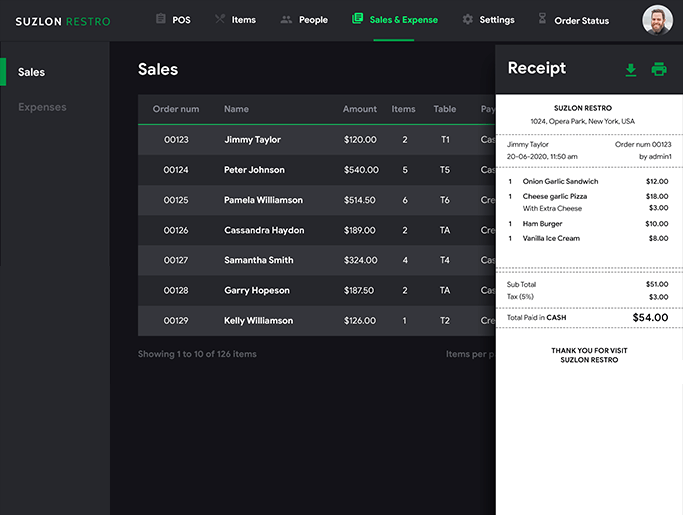Select the Sales & Expense menu
683x515 pixels.
tap(403, 20)
